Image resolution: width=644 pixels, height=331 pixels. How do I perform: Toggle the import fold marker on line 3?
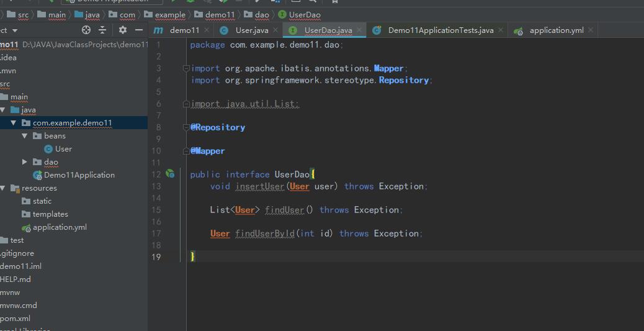[186, 68]
